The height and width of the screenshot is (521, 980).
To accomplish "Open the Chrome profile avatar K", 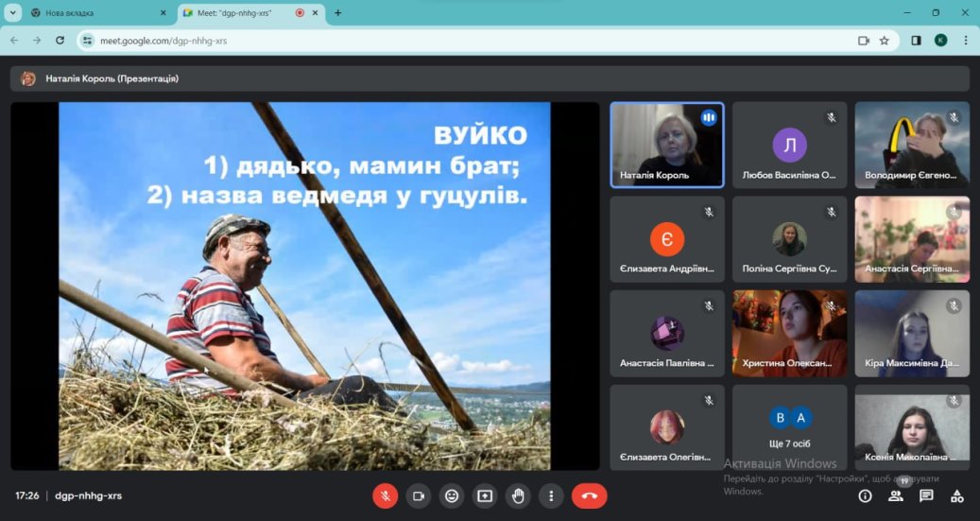I will [940, 41].
